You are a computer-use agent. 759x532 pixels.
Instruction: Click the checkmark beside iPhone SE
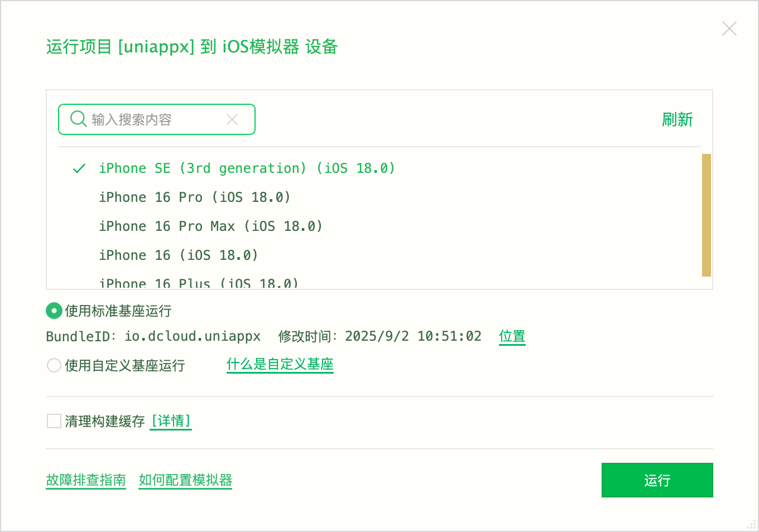coord(79,168)
